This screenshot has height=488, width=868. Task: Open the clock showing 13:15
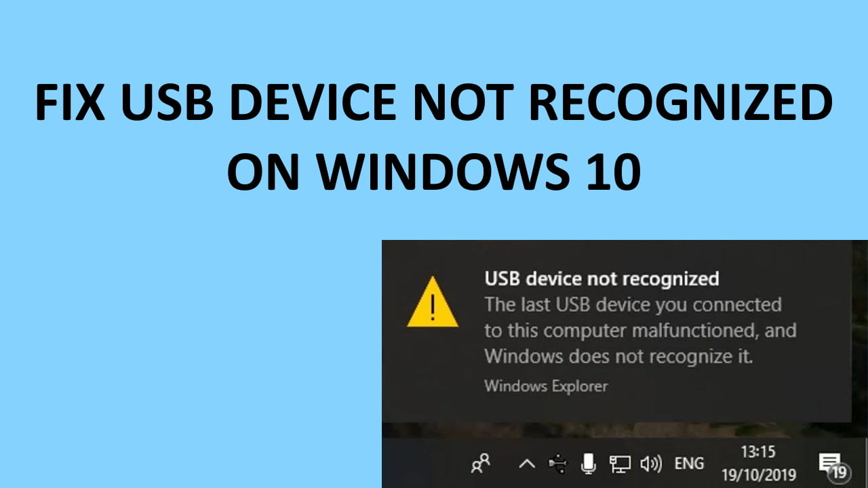(x=759, y=451)
